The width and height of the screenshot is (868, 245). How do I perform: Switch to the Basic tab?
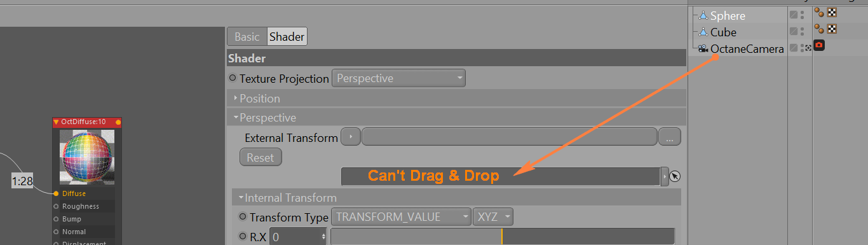click(247, 37)
